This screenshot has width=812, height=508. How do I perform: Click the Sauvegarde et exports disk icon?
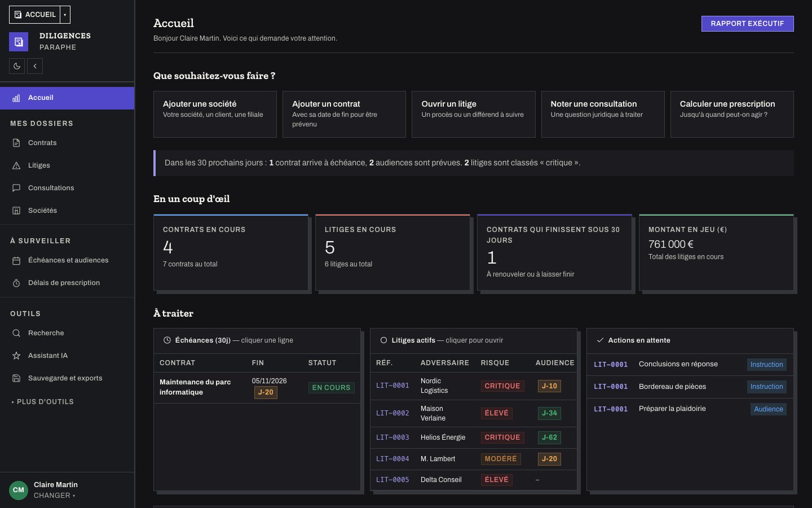[16, 378]
